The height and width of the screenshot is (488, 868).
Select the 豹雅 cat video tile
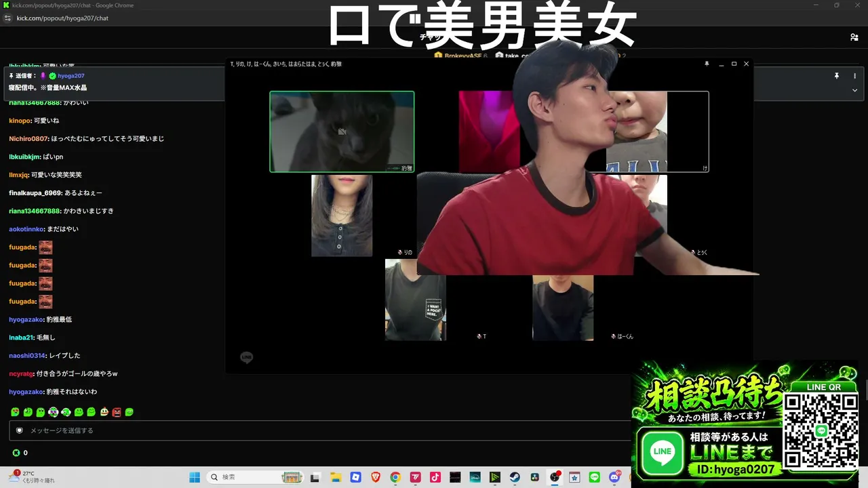(x=342, y=131)
